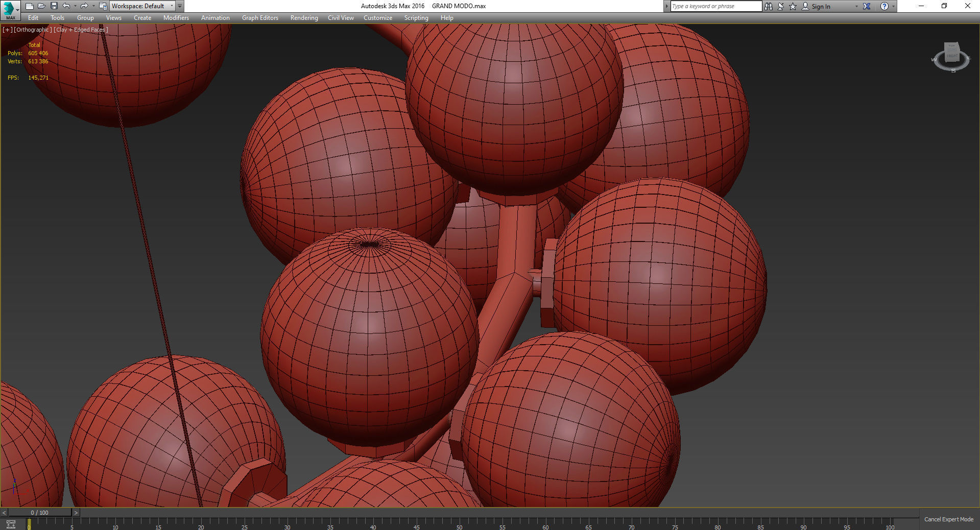Open the Edit menu

point(33,18)
